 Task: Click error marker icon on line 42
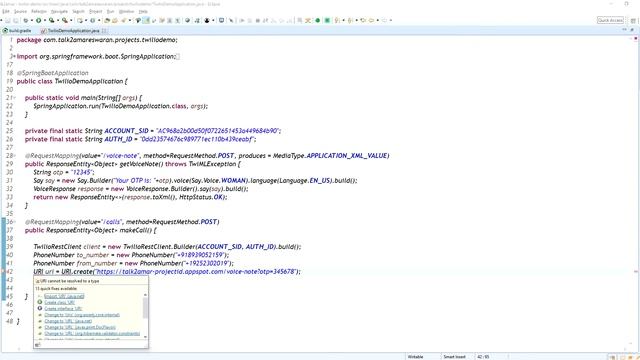coord(3,271)
